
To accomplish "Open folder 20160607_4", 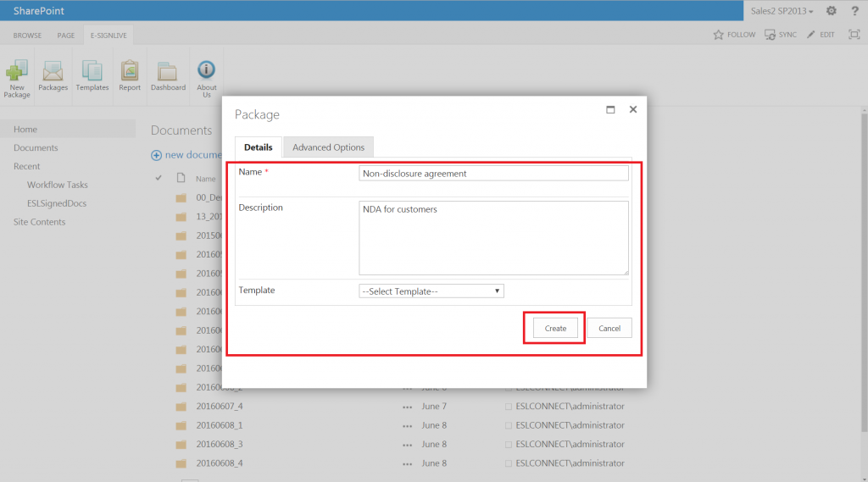I will pos(220,407).
